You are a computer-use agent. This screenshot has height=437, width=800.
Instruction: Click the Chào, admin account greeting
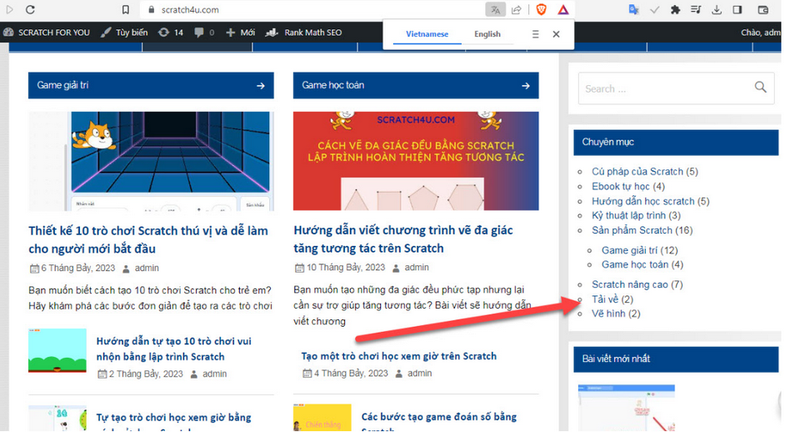[x=760, y=33]
